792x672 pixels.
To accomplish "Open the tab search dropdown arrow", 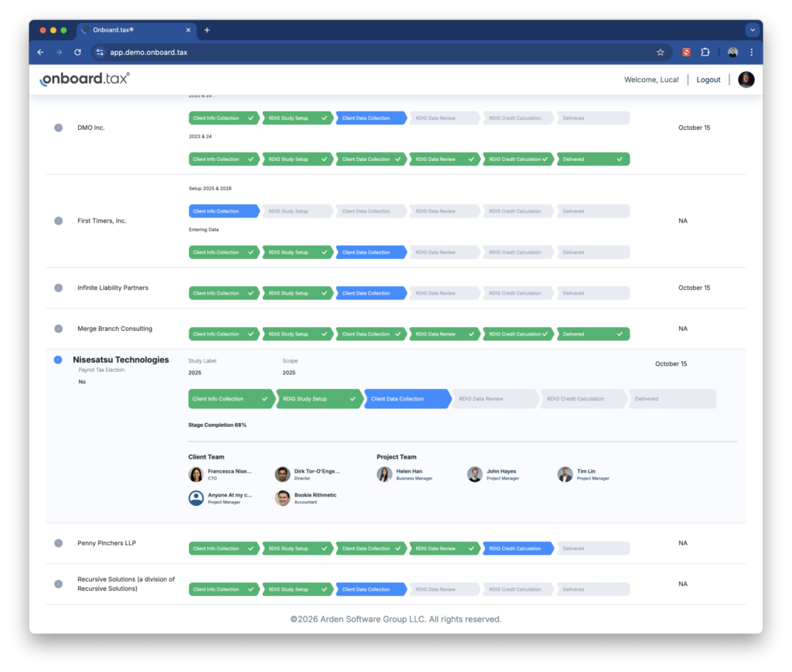I will pos(753,30).
